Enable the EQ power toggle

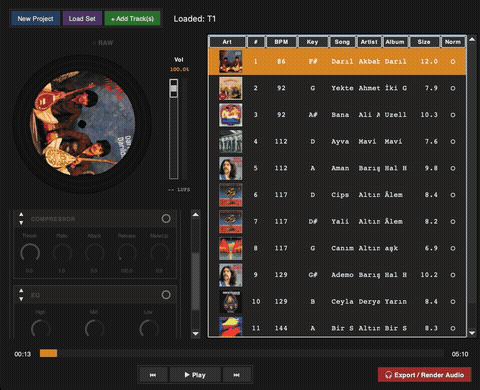(x=166, y=295)
